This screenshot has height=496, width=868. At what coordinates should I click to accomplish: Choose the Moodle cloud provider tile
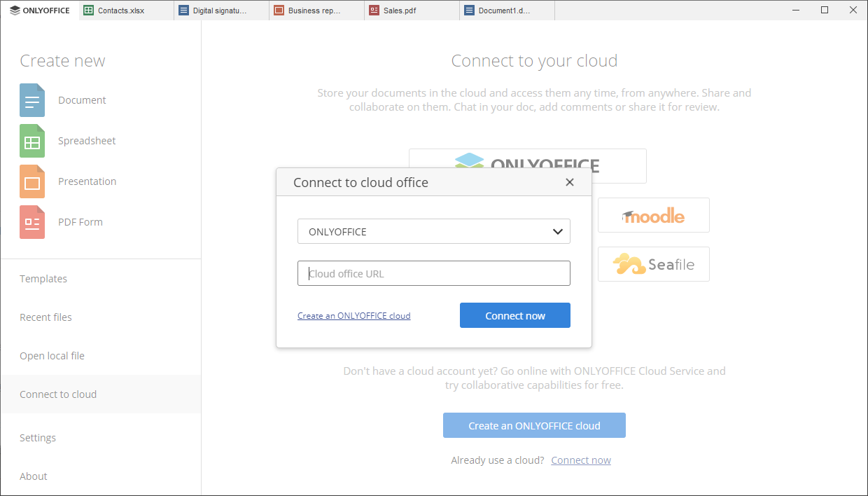[654, 215]
